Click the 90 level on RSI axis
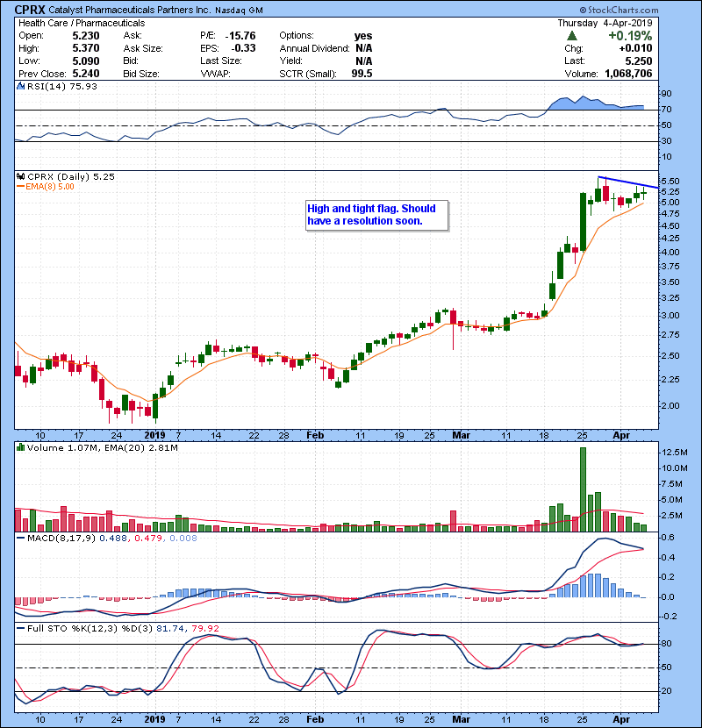 point(666,94)
